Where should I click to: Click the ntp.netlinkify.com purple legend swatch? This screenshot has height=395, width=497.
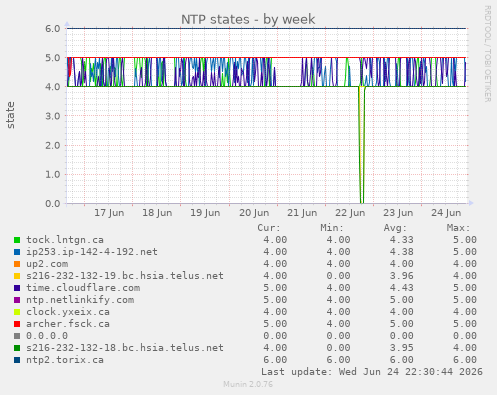click(x=17, y=300)
